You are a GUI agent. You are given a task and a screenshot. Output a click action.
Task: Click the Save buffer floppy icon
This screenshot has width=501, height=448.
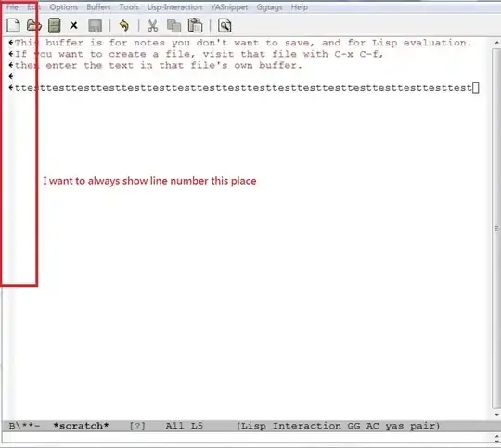click(x=95, y=26)
